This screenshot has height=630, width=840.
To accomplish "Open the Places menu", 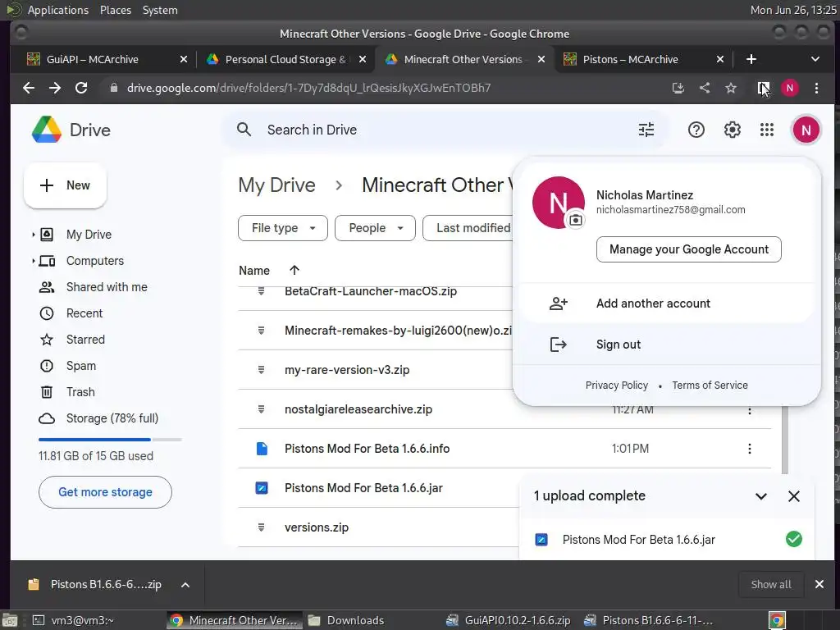I will click(115, 10).
